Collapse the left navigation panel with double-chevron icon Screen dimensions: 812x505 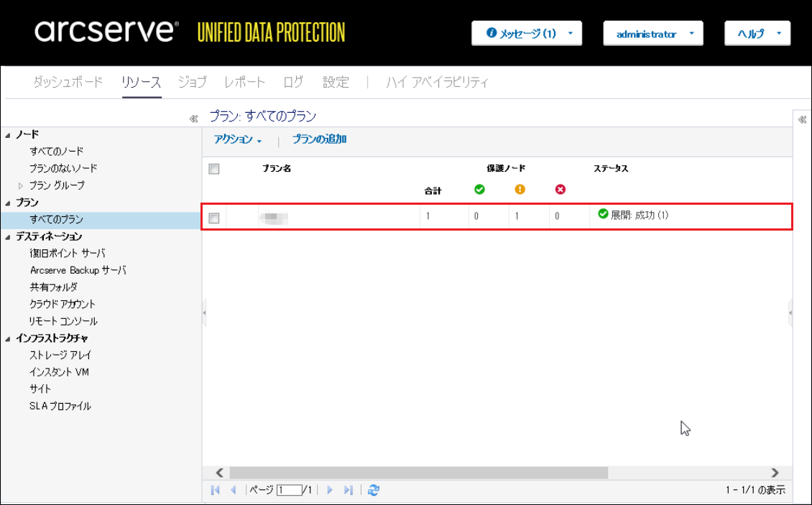(x=193, y=119)
